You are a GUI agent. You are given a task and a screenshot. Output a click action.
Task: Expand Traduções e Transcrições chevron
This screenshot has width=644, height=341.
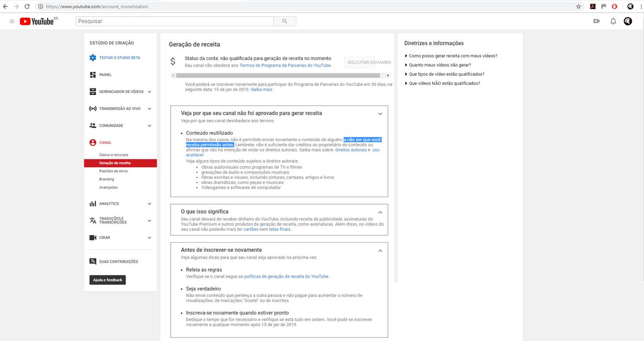click(150, 221)
